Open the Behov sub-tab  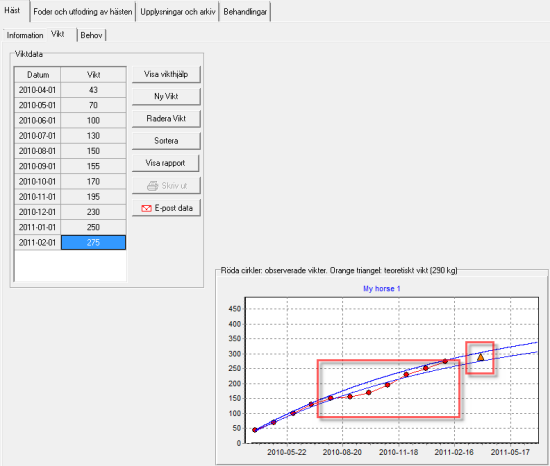91,35
